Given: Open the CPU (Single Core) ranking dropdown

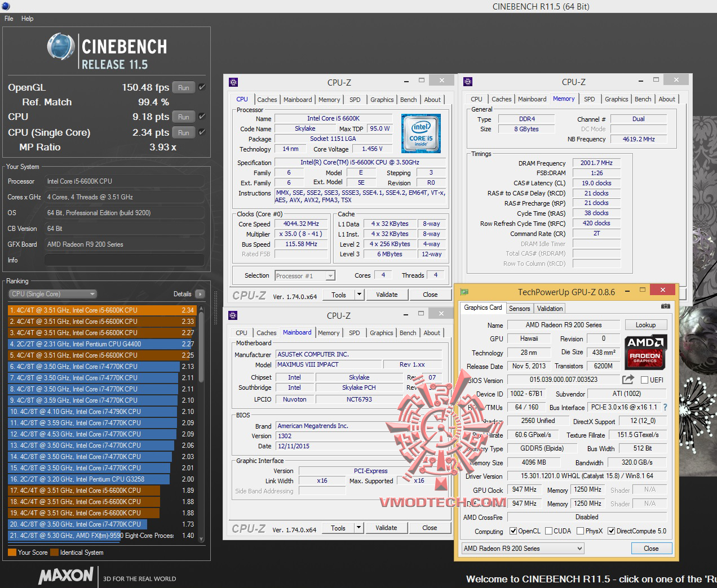Looking at the screenshot, I should [53, 294].
